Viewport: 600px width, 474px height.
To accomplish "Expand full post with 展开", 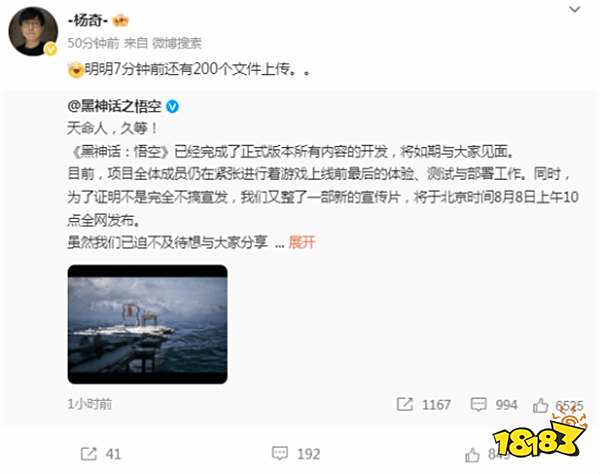I will coord(302,242).
